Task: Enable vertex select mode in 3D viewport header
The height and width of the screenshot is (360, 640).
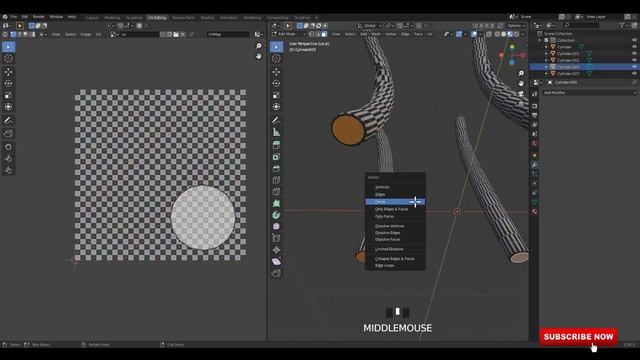Action: 312,34
